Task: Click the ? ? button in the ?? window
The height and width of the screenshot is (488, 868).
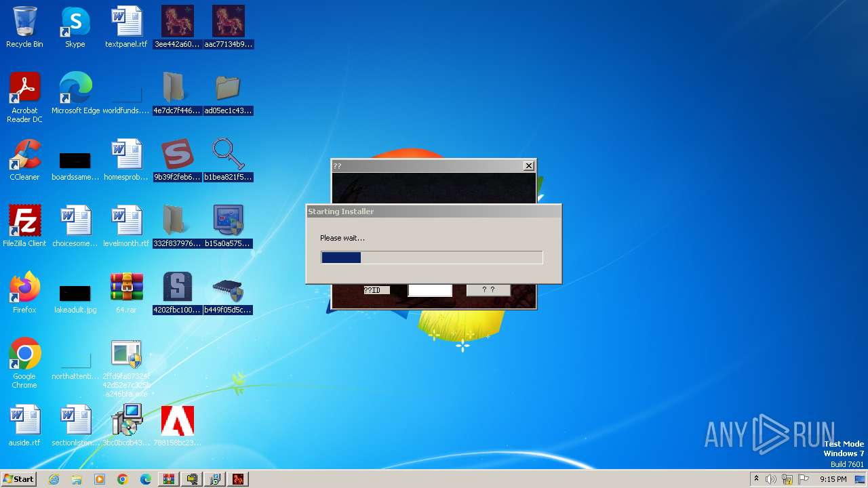Action: coord(488,290)
